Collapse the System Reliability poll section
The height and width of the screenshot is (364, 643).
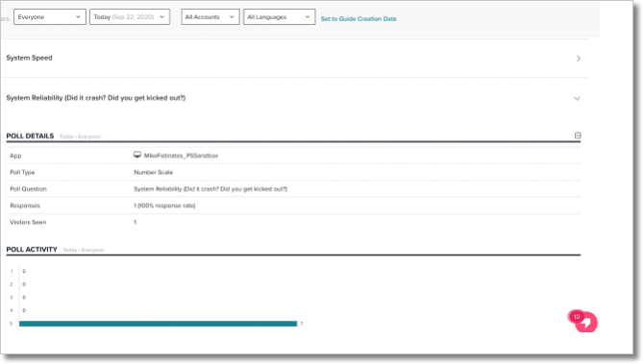coord(294,98)
